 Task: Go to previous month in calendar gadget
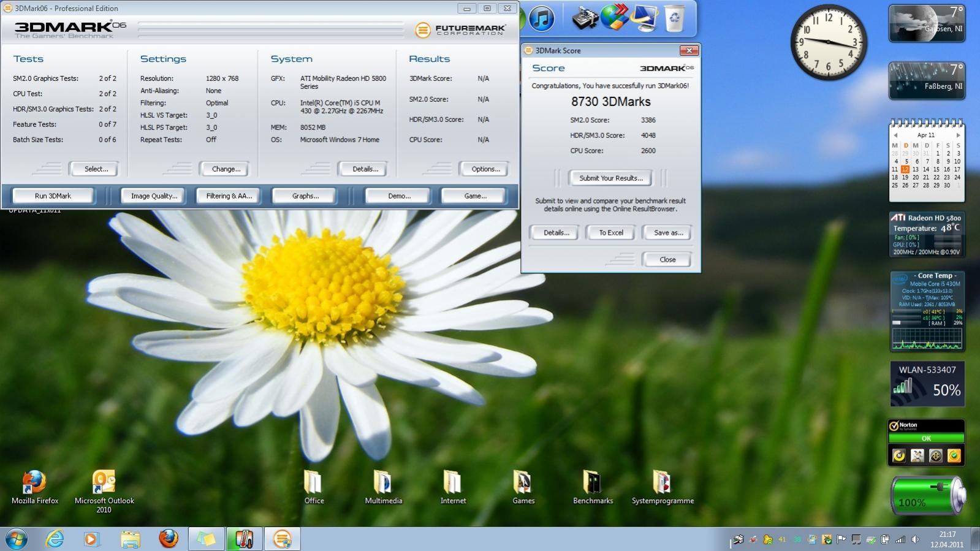pos(895,135)
